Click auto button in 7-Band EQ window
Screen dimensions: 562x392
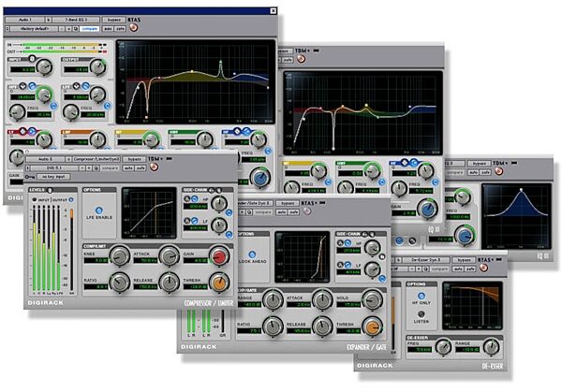click(108, 29)
